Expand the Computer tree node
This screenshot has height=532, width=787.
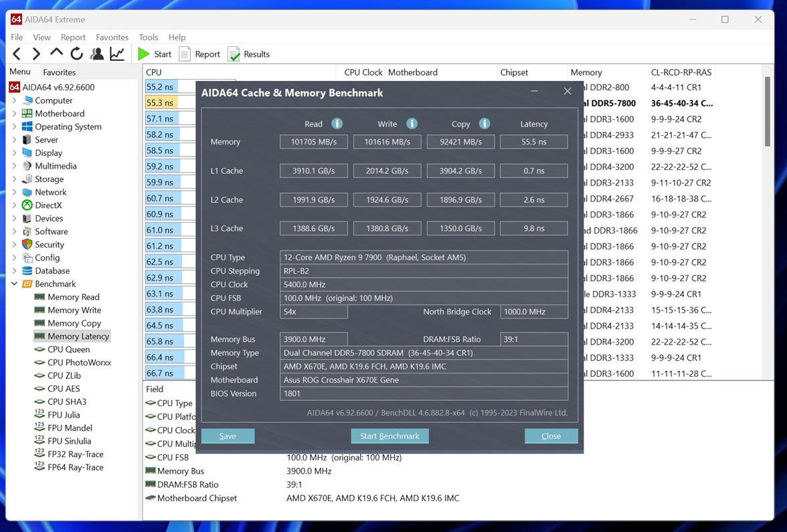15,100
